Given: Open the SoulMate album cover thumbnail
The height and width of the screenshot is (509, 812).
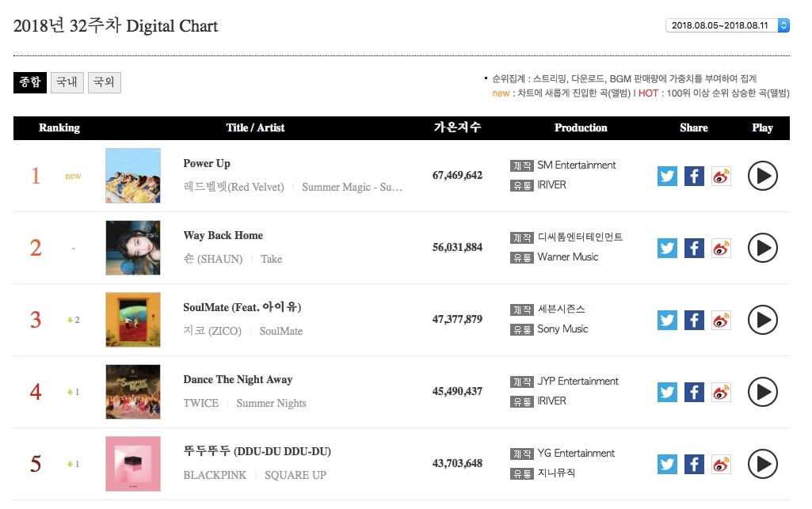Looking at the screenshot, I should (133, 320).
